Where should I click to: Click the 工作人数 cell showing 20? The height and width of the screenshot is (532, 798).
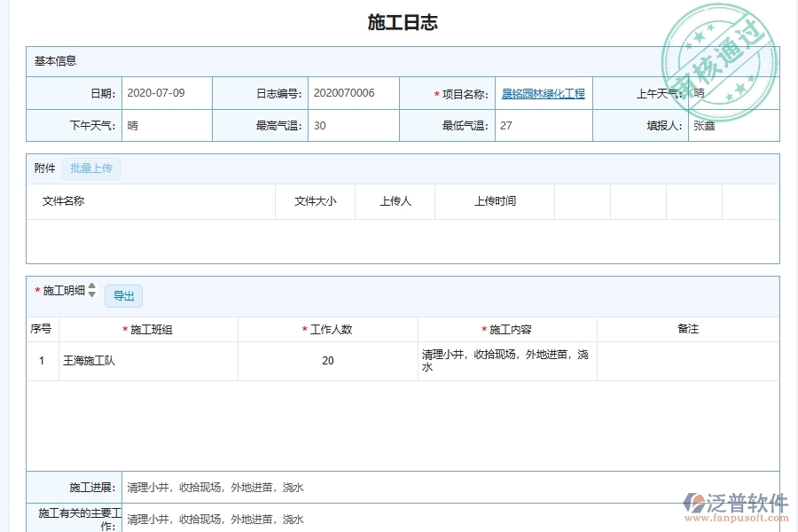pos(327,360)
